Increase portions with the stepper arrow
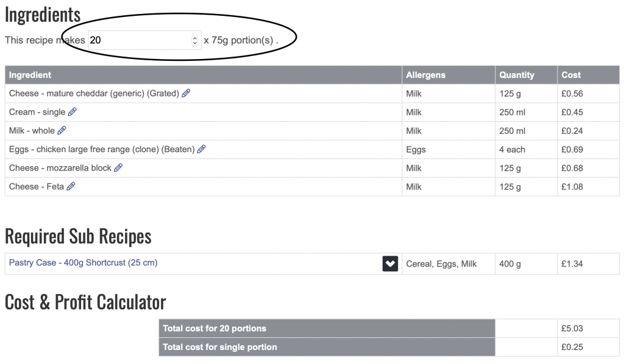This screenshot has width=624, height=364. tap(194, 38)
